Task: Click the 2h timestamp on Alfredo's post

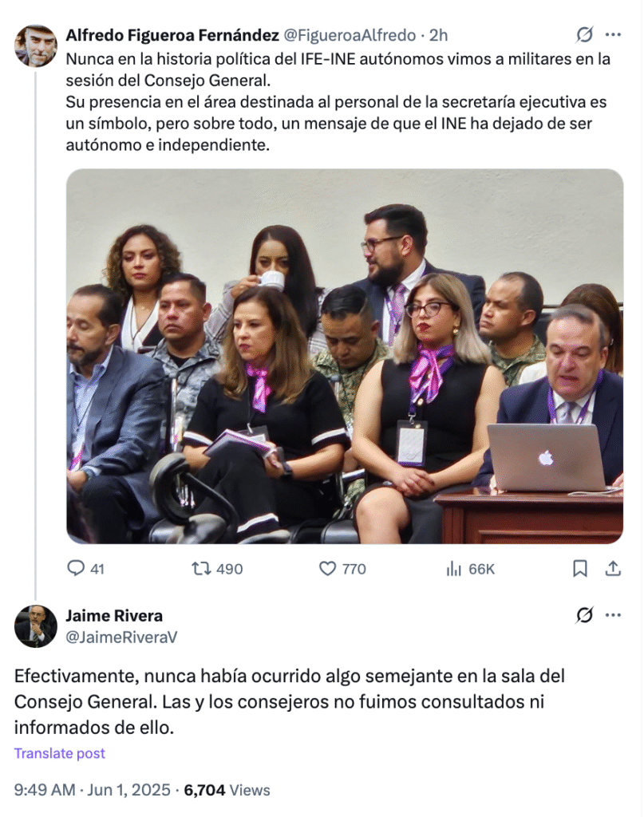Action: coord(438,35)
